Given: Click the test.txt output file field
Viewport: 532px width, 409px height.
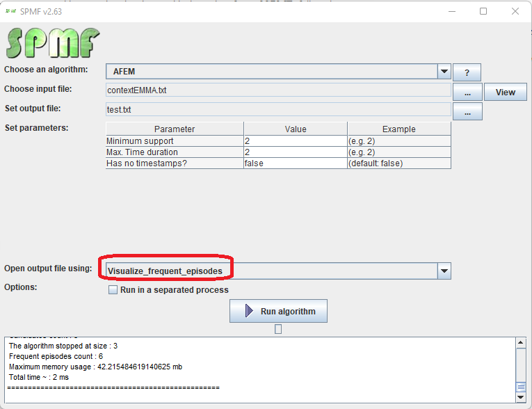Looking at the screenshot, I should [x=278, y=109].
